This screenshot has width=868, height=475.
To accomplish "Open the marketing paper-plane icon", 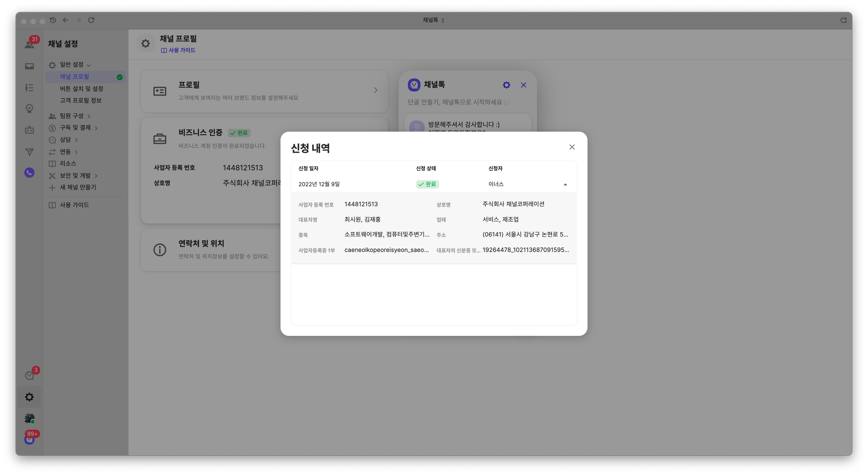I will point(29,152).
